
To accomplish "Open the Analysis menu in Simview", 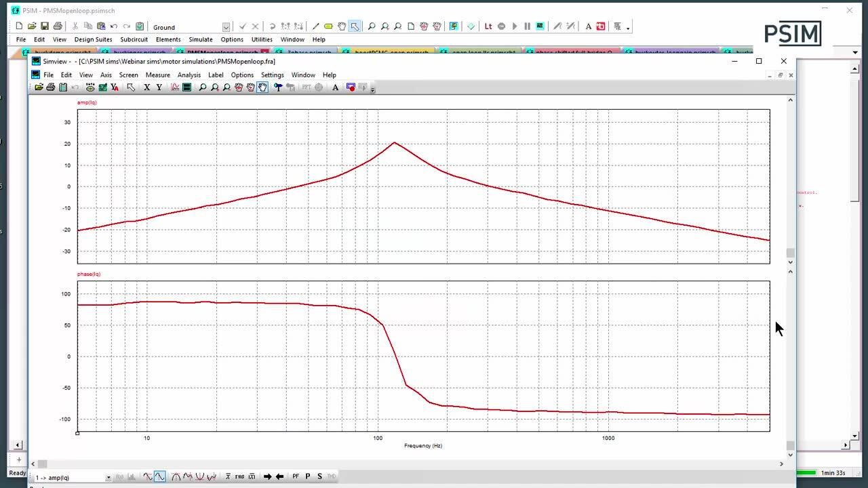I will pos(189,75).
